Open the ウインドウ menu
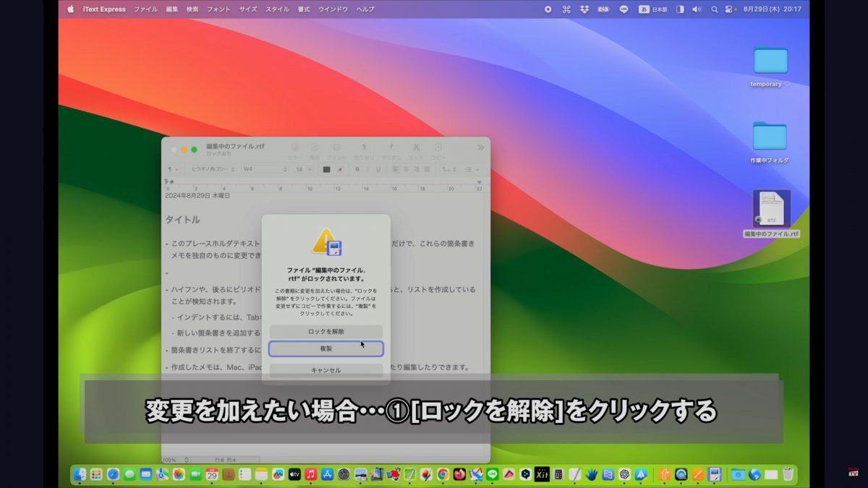 (333, 9)
